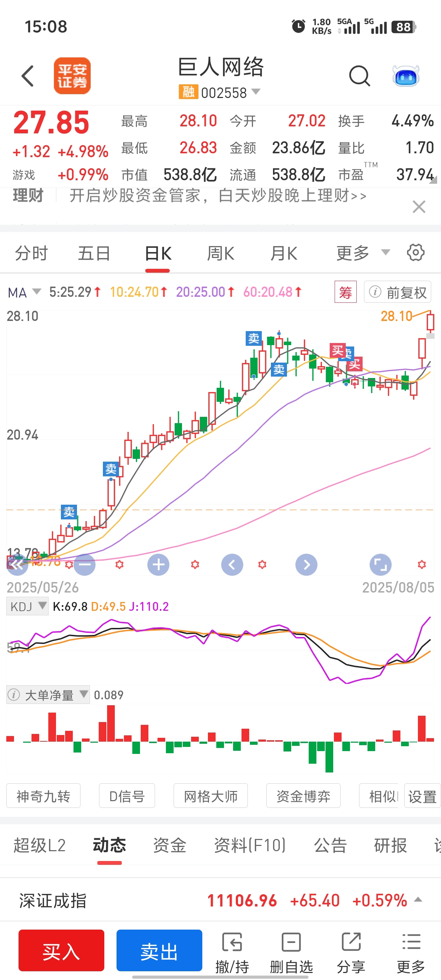Select the 资金博弈 indicator button
Image resolution: width=441 pixels, height=980 pixels.
(x=303, y=796)
